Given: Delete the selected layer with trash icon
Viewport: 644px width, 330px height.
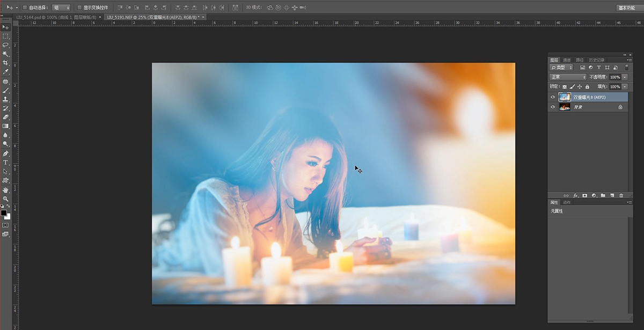Looking at the screenshot, I should [x=621, y=195].
